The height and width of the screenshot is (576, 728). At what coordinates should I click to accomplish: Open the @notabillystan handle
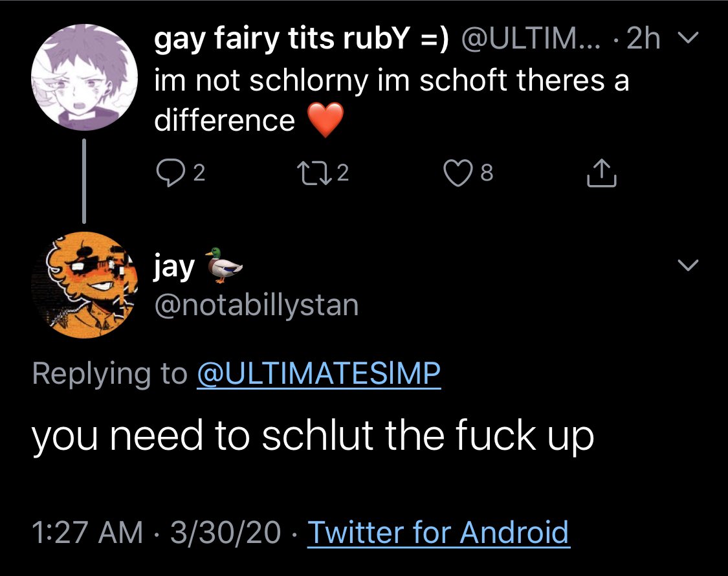(256, 305)
